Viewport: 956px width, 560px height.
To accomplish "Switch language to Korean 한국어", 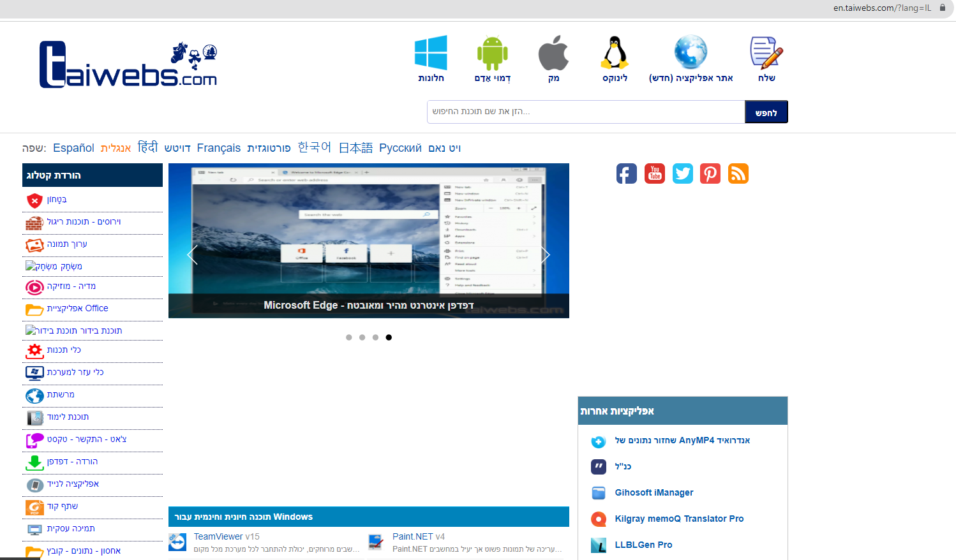I will (315, 147).
